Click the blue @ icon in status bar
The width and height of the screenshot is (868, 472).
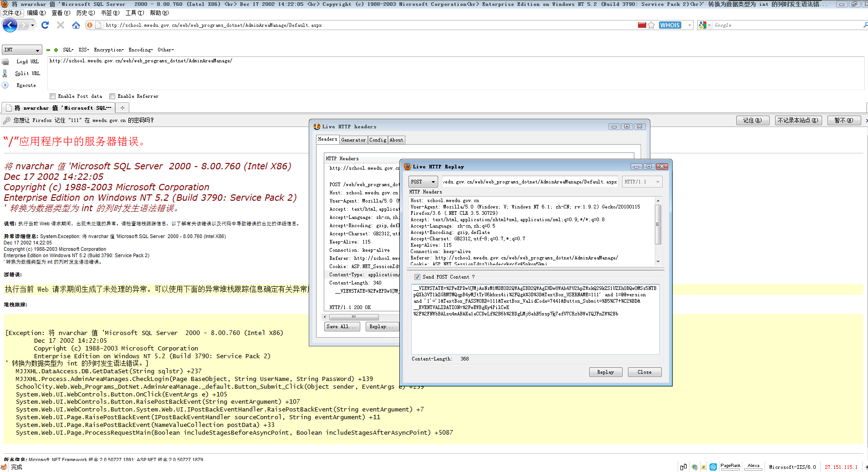click(713, 467)
